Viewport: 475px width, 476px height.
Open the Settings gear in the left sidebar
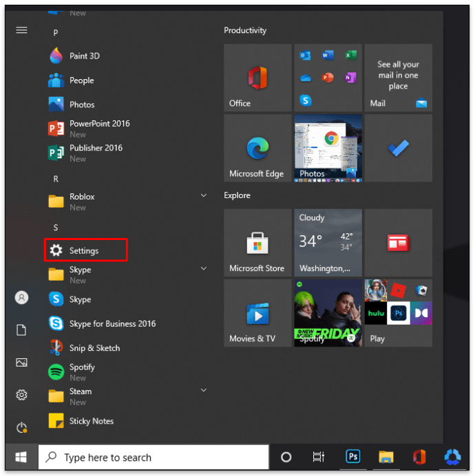[21, 395]
